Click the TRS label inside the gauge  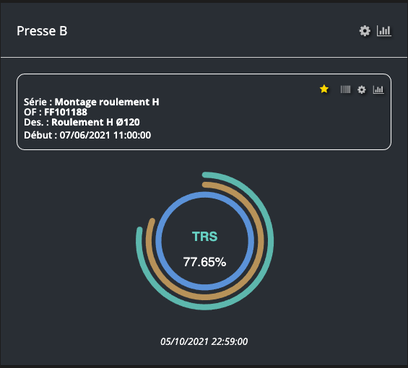[205, 236]
